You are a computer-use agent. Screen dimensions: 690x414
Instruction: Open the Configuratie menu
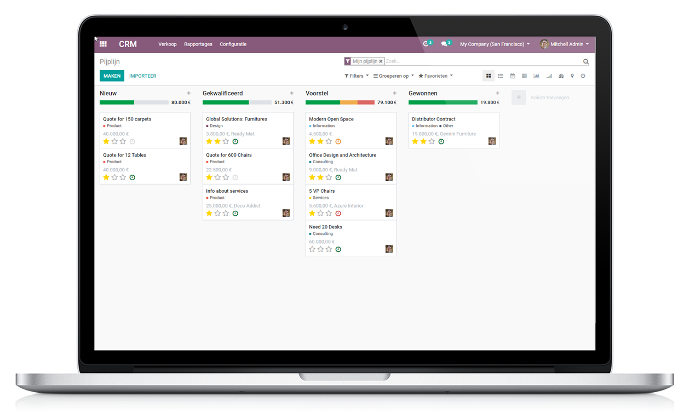[233, 44]
